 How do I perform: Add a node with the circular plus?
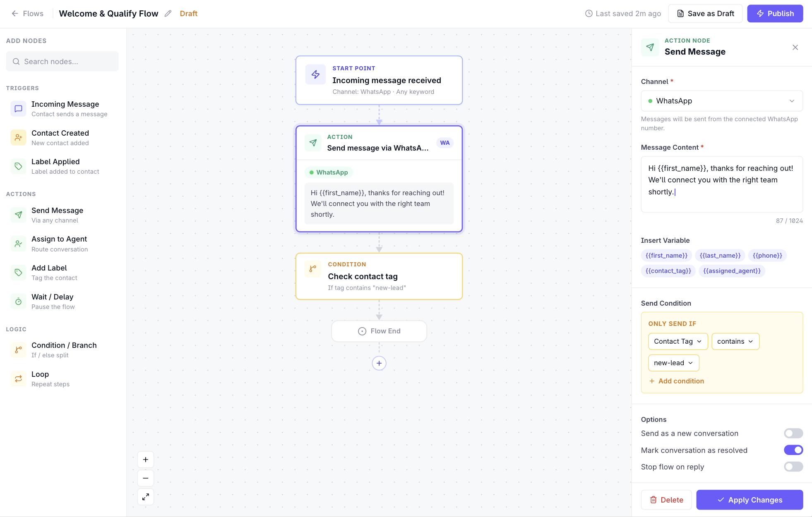(379, 363)
